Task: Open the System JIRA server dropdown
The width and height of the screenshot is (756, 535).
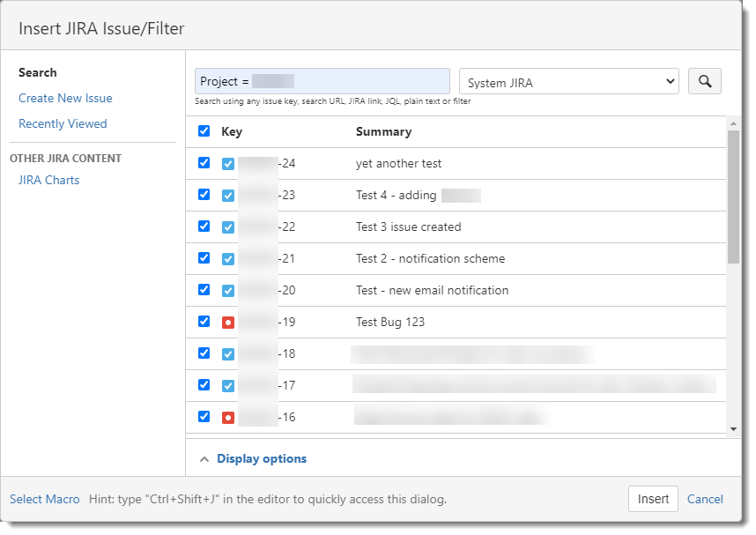Action: (569, 82)
